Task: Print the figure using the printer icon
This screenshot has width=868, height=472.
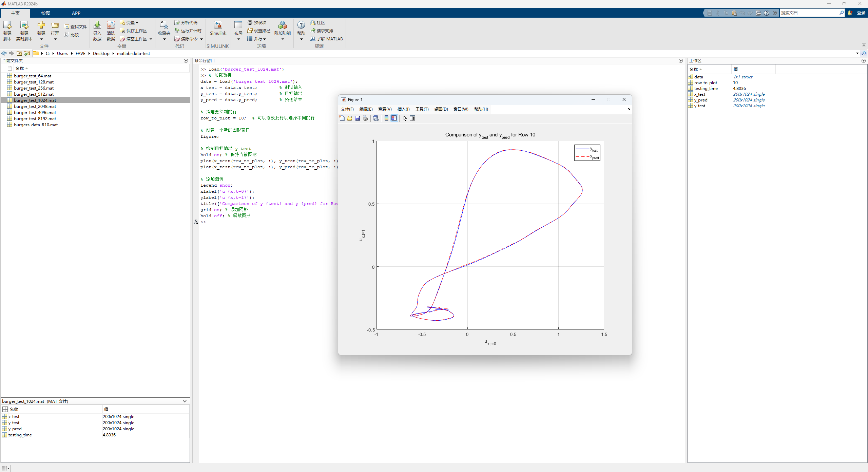Action: click(365, 118)
